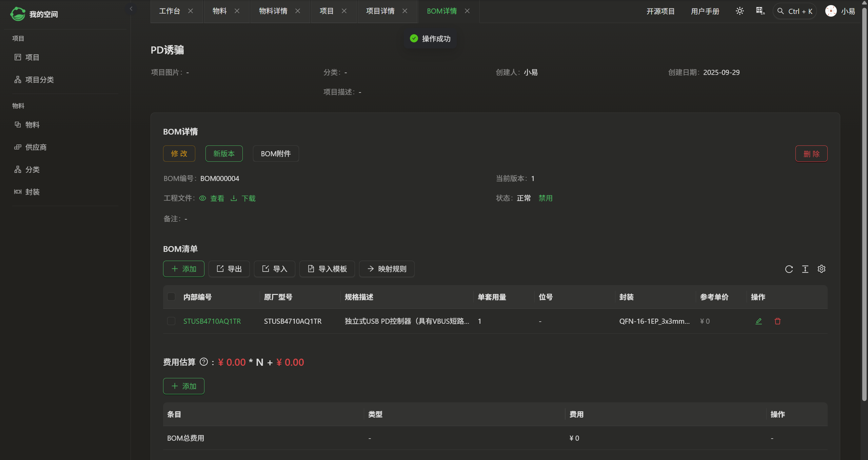
Task: Open table column settings gear icon
Action: tap(821, 269)
